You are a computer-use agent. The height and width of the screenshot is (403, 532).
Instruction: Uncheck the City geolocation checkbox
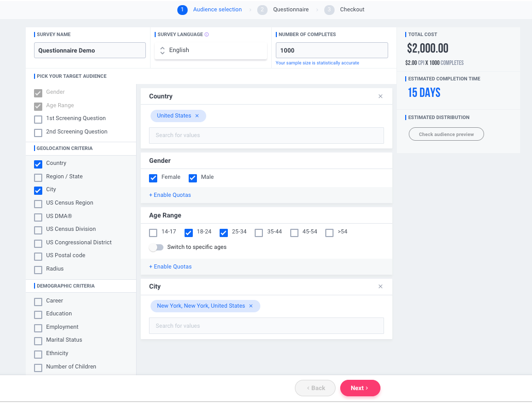click(x=38, y=191)
